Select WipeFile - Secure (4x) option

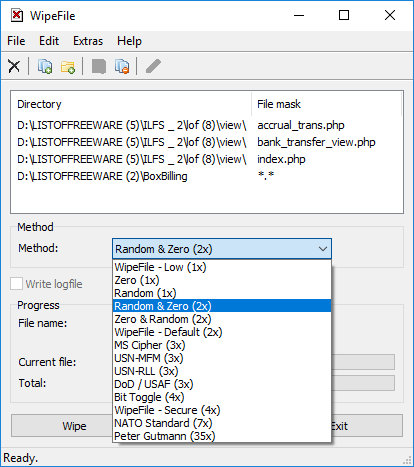[222, 410]
